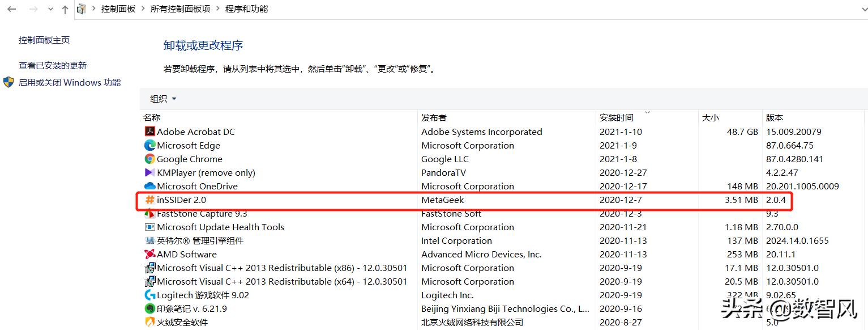Navigate to 控制面板 in the breadcrumb
Viewport: 868px width, 330px height.
pyautogui.click(x=118, y=9)
